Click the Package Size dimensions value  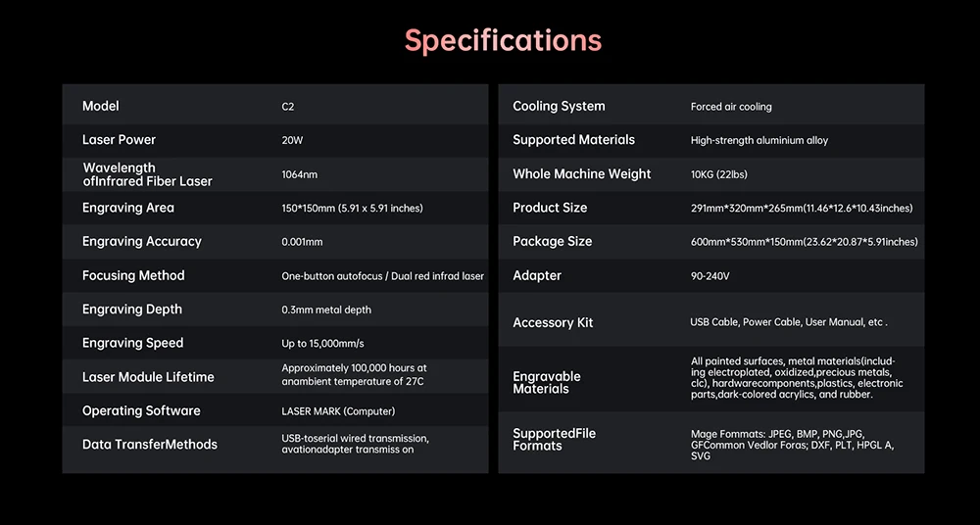pos(805,242)
